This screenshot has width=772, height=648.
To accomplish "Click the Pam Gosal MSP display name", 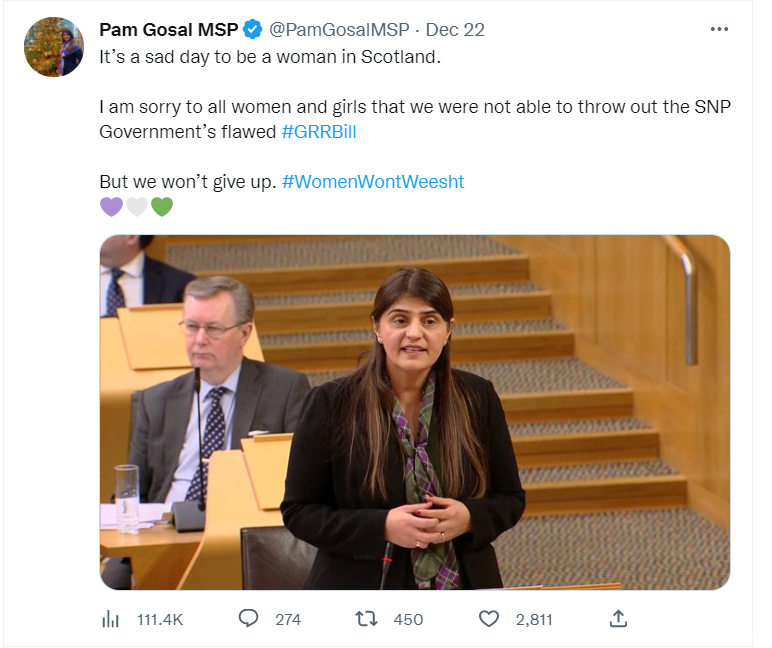I will (169, 30).
